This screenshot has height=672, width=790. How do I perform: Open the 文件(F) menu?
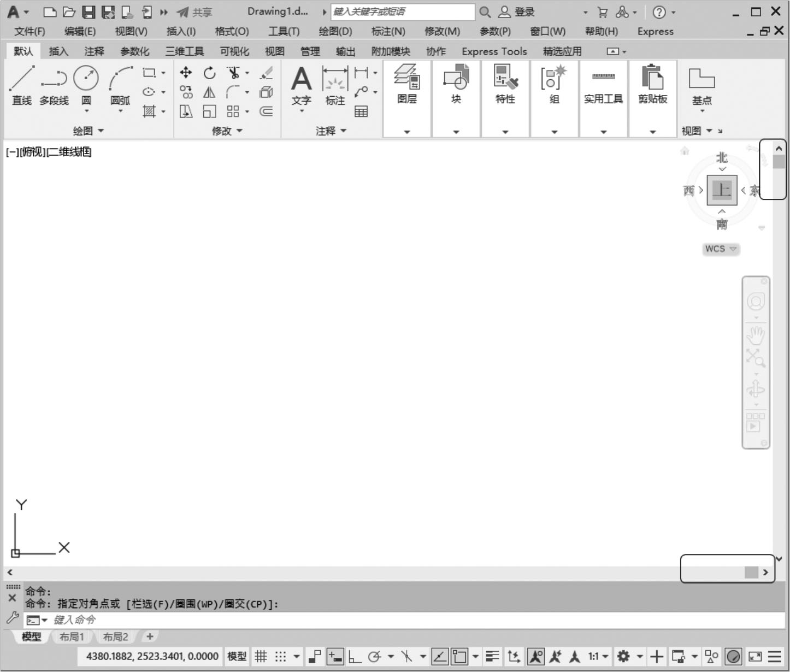[x=30, y=32]
